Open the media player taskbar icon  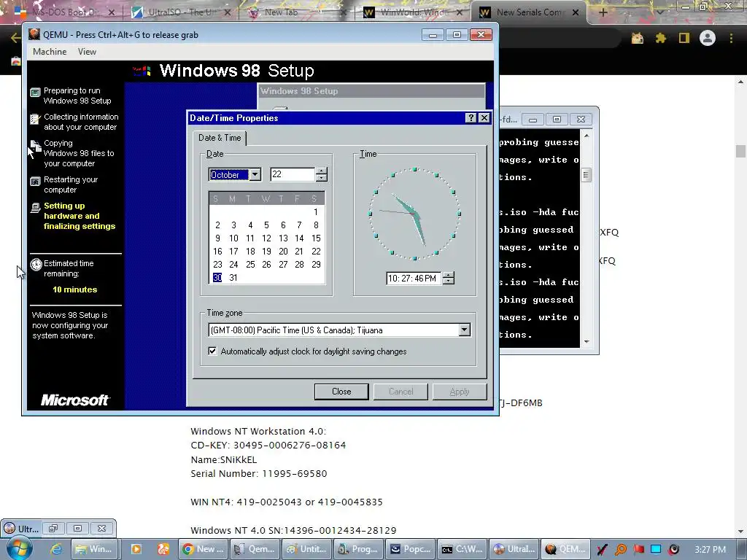[136, 549]
